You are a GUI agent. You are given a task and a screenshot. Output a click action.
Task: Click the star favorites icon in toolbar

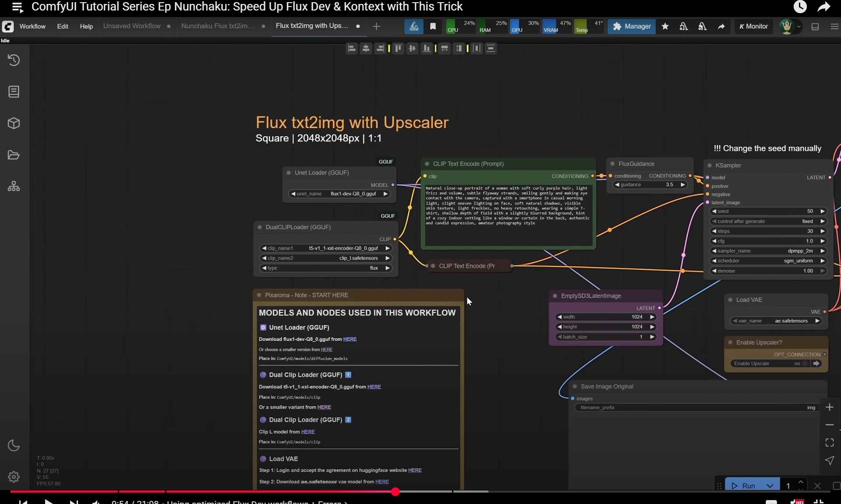[x=665, y=26]
